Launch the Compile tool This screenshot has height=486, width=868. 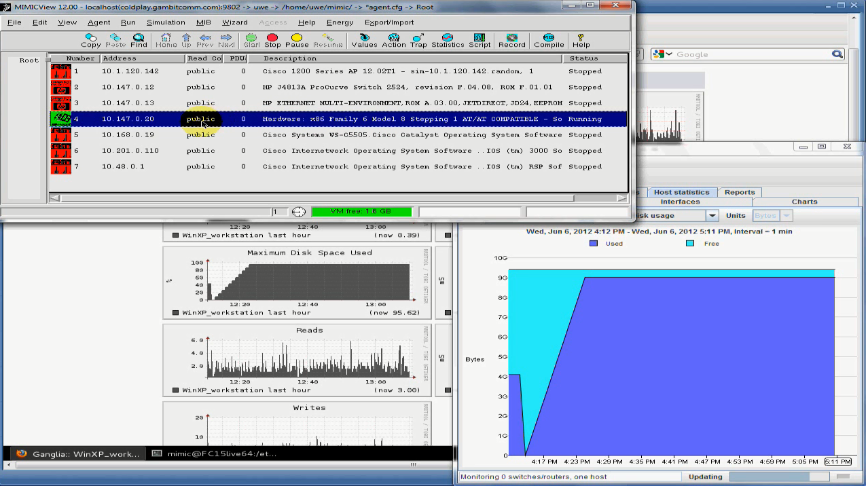(549, 40)
